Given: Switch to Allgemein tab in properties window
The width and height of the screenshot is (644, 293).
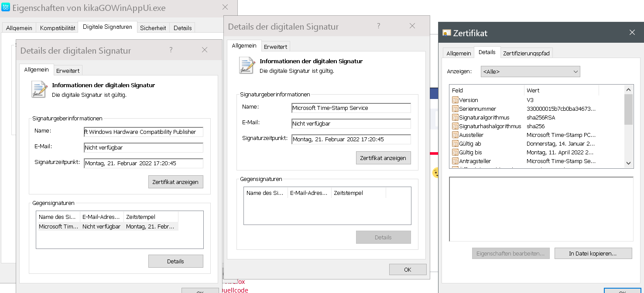Looking at the screenshot, I should (x=19, y=27).
